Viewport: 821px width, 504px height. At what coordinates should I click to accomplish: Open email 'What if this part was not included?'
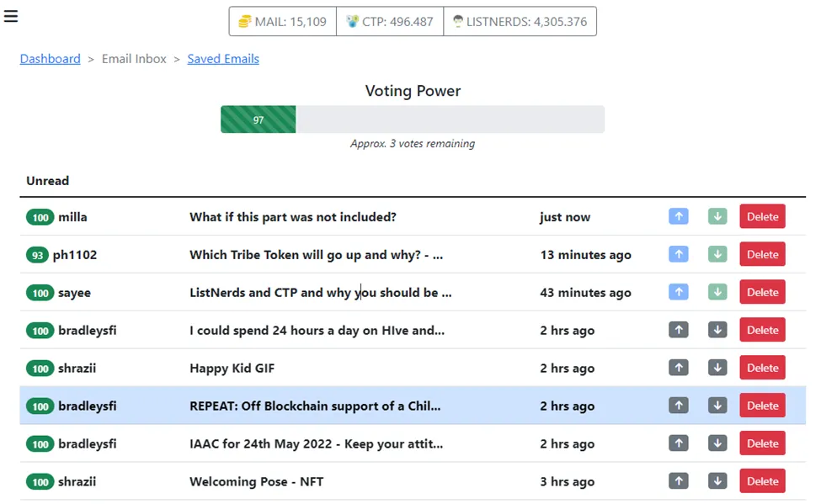click(293, 217)
